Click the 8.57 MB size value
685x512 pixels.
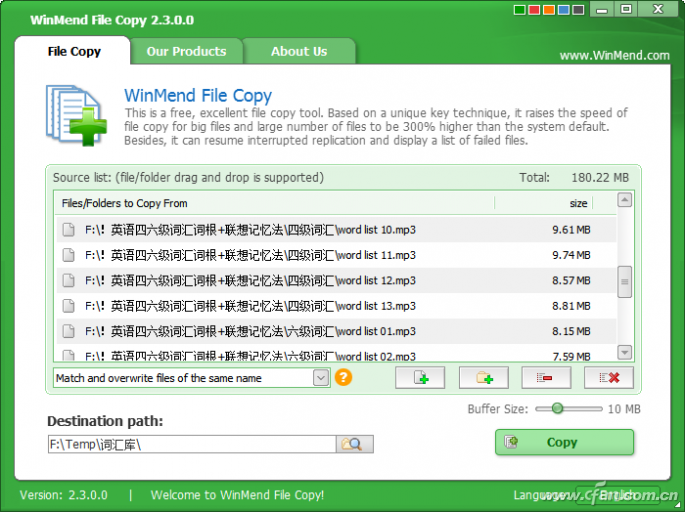[571, 280]
